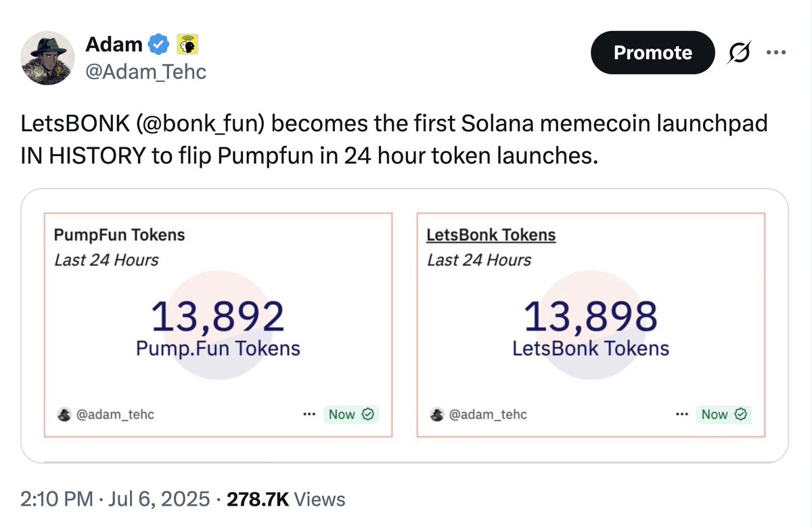Click the Now status badge on the PumpFun card
812x528 pixels.
tap(351, 414)
